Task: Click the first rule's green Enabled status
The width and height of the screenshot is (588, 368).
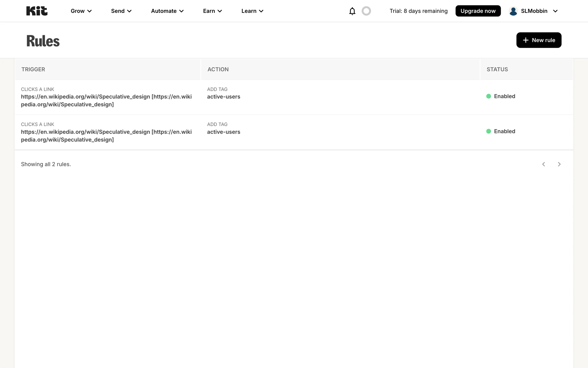Action: tap(501, 96)
